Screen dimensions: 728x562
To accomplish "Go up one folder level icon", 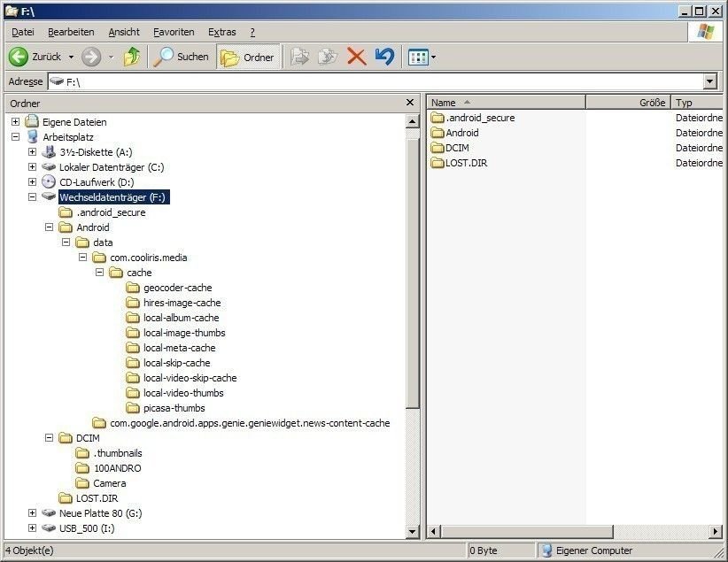I will point(132,57).
